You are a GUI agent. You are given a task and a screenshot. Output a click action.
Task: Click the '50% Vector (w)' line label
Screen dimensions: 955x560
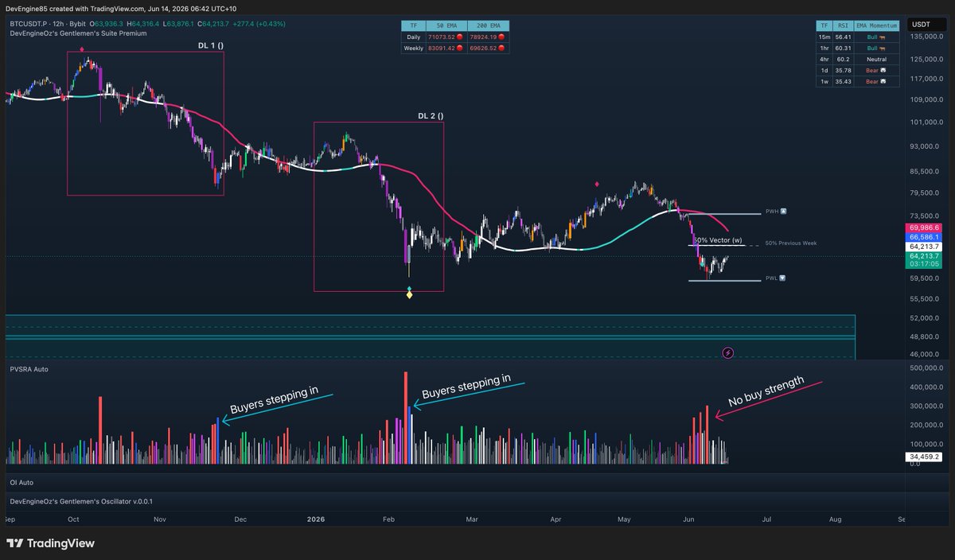coord(717,239)
